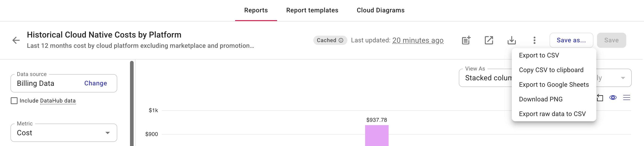The width and height of the screenshot is (644, 146).
Task: Click the add report to dashboard icon
Action: point(466,40)
